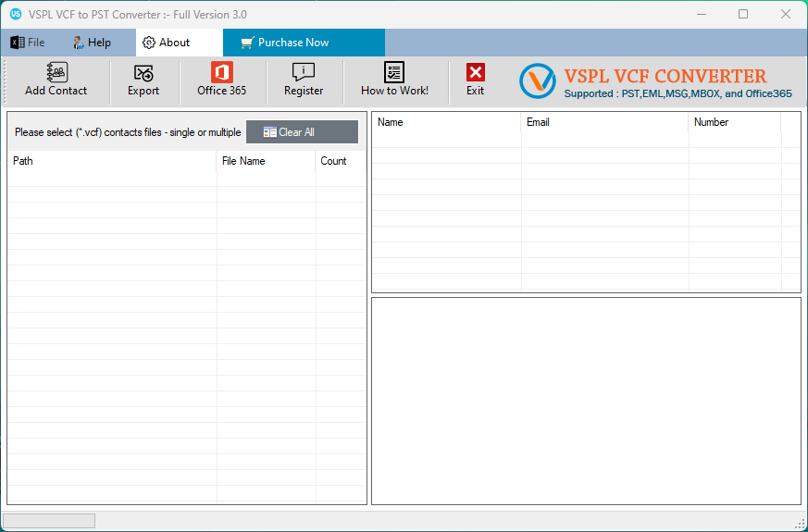Minimize the VSPL converter window
This screenshot has width=808, height=532.
coord(702,14)
